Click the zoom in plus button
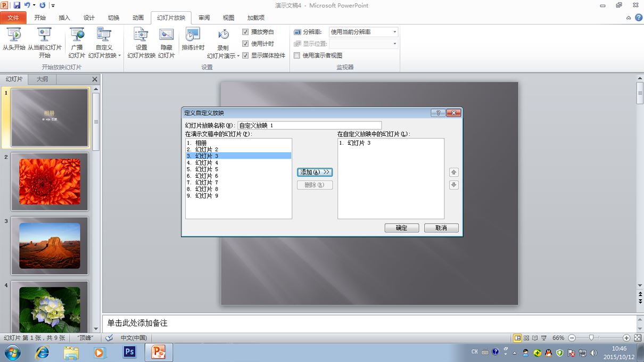The width and height of the screenshot is (644, 362). point(626,338)
